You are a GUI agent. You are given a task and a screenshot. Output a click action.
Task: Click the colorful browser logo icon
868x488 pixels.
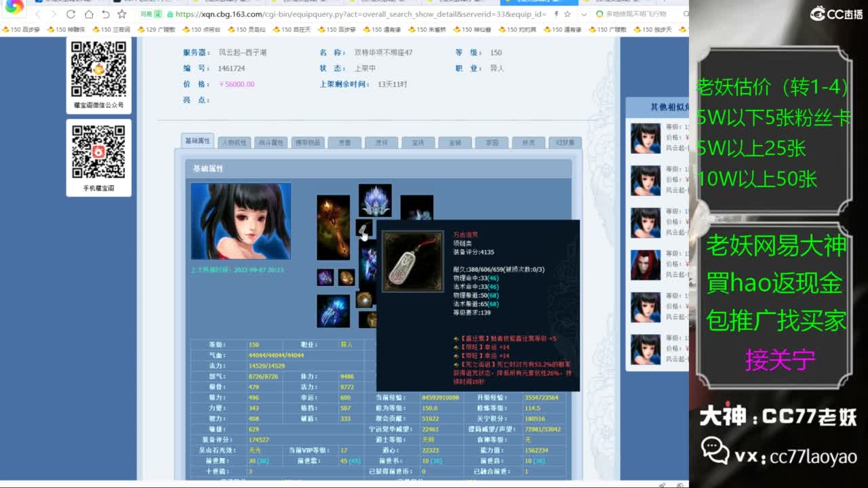14,6
